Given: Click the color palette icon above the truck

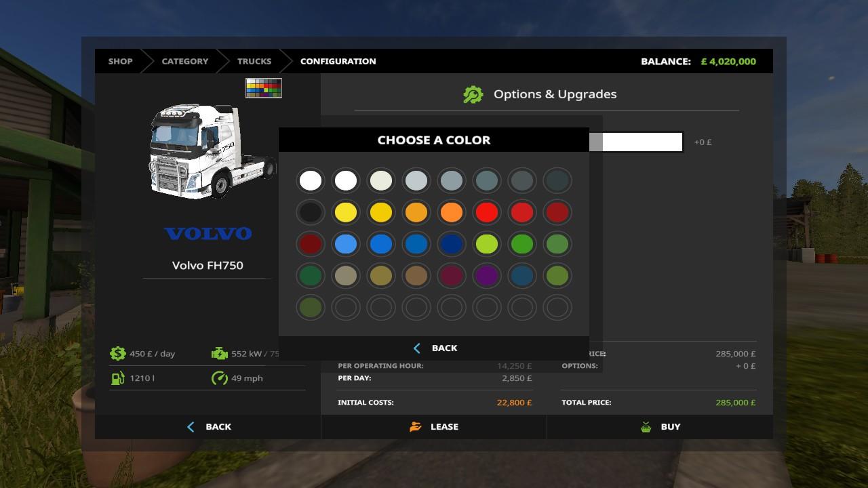Looking at the screenshot, I should coord(264,88).
